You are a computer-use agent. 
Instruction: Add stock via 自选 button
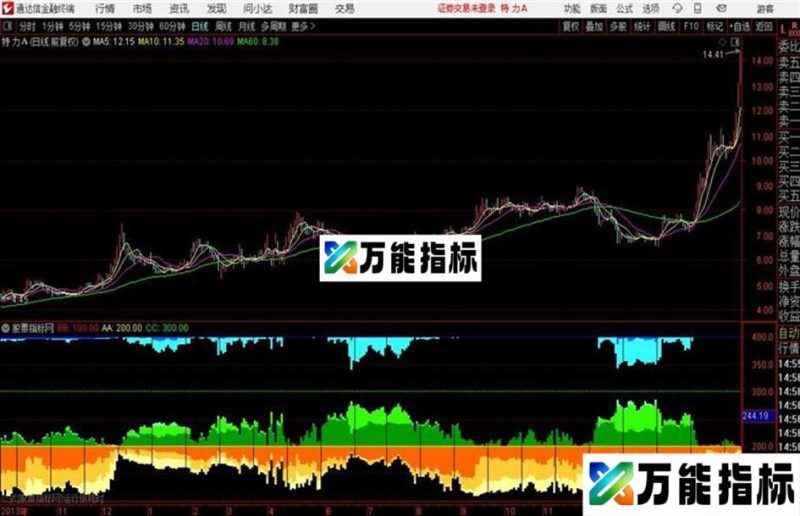click(740, 27)
